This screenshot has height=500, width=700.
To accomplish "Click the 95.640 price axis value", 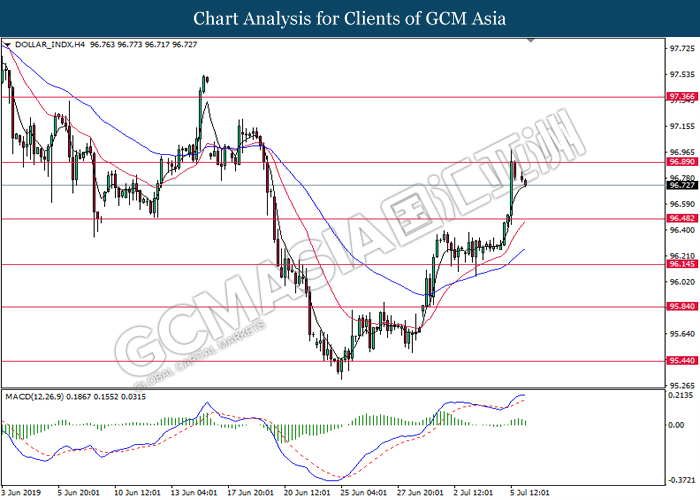I will click(x=683, y=334).
